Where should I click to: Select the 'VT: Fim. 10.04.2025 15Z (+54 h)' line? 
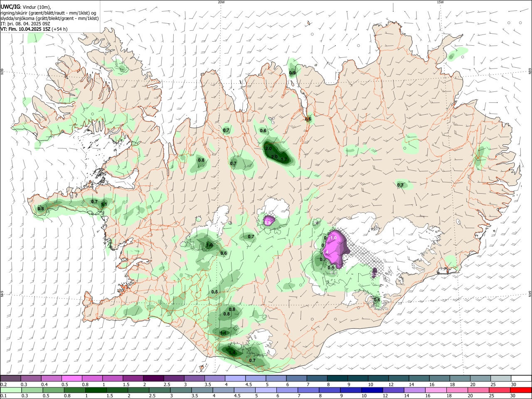click(34, 29)
